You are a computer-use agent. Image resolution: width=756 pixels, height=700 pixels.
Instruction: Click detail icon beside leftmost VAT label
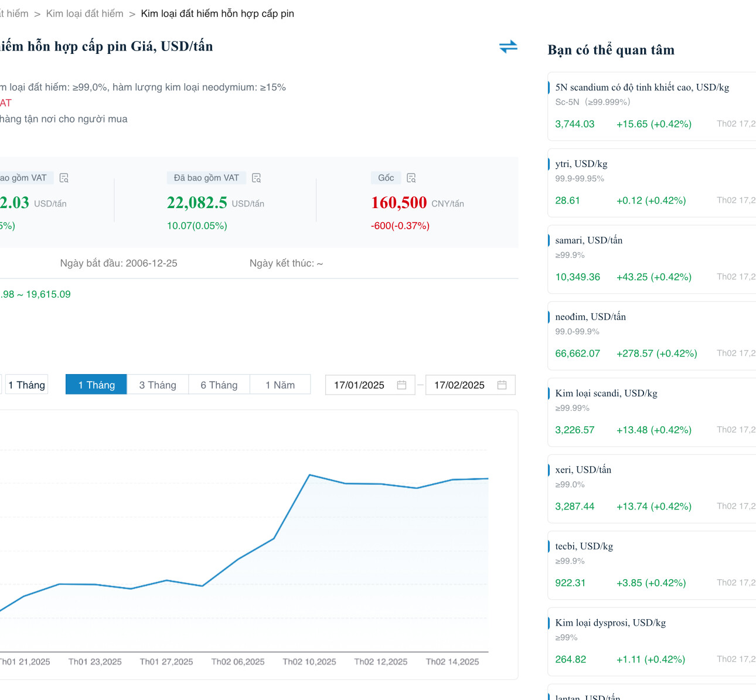click(x=64, y=178)
